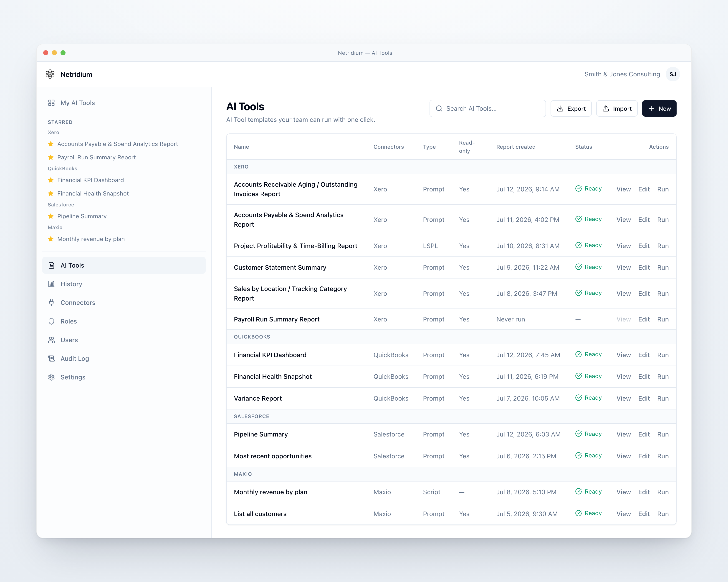Screen dimensions: 728x582
Task: Click star beside Accounts Payable & Spend Analytics Report
Action: (51, 144)
